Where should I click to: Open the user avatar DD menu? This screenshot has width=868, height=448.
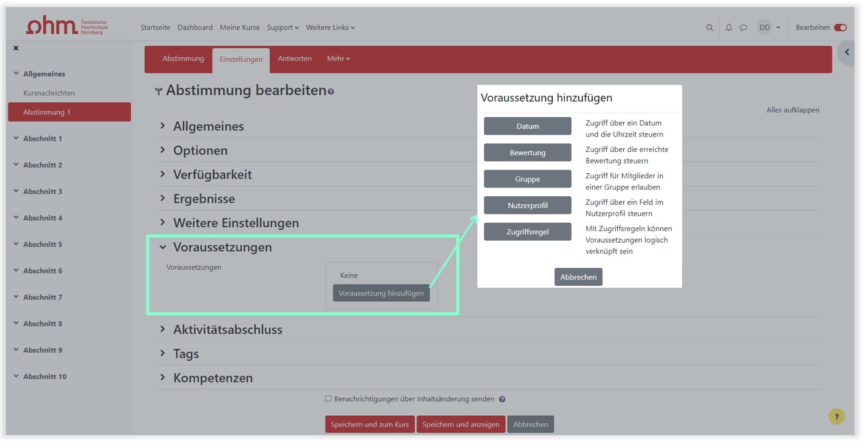[768, 28]
